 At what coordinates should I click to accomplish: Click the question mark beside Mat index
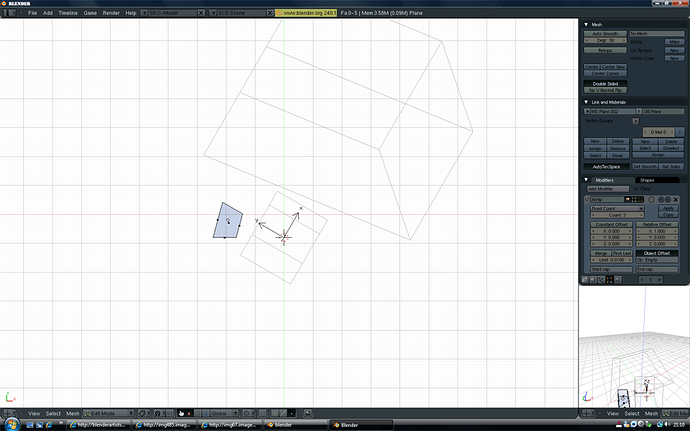(680, 132)
